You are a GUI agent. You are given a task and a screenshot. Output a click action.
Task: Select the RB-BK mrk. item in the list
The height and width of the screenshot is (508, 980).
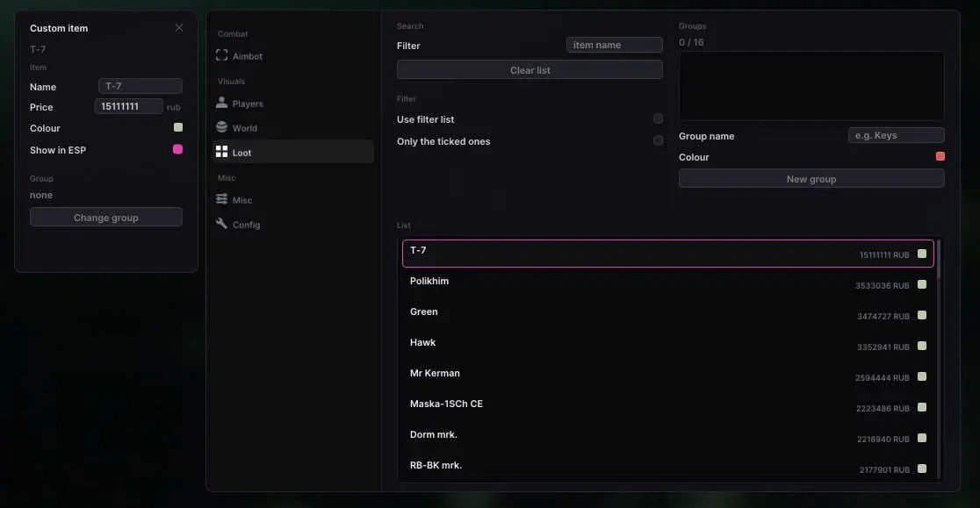668,468
